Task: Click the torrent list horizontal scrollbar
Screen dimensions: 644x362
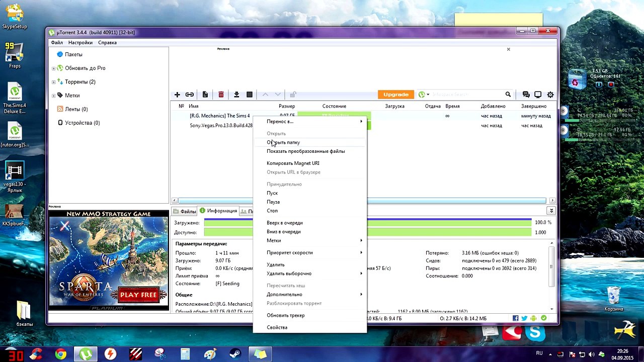Action: pos(363,201)
